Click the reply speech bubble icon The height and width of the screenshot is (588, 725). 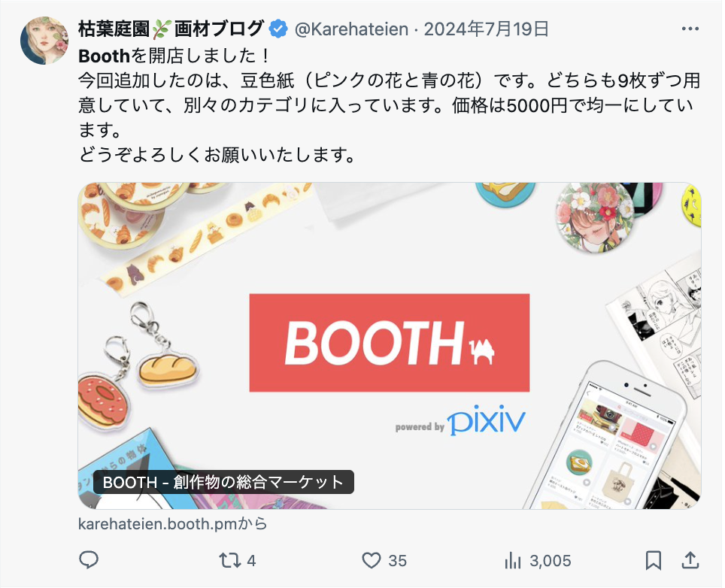click(88, 559)
